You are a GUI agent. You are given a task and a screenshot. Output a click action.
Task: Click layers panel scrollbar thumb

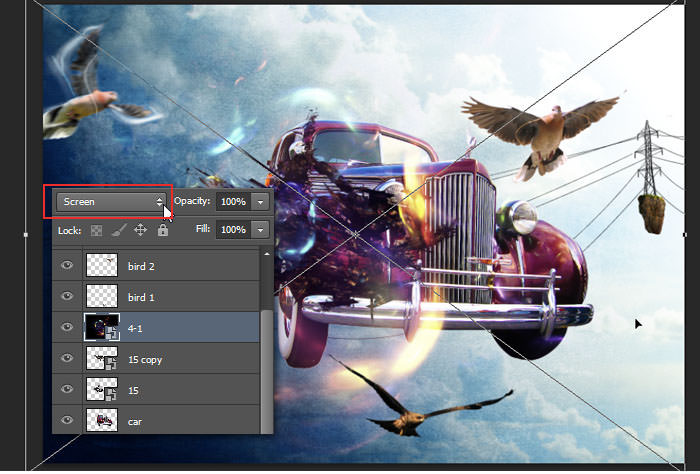click(x=267, y=371)
